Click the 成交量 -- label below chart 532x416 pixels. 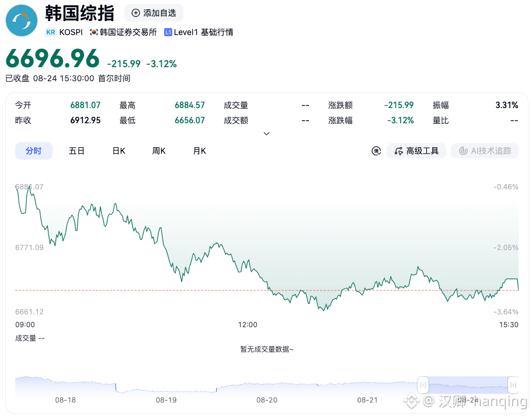pos(30,338)
